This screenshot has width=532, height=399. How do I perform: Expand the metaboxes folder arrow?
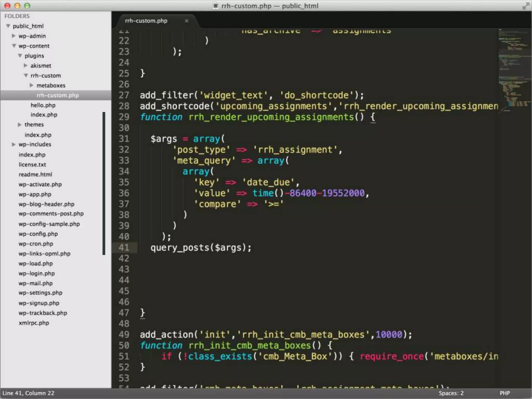pyautogui.click(x=31, y=85)
